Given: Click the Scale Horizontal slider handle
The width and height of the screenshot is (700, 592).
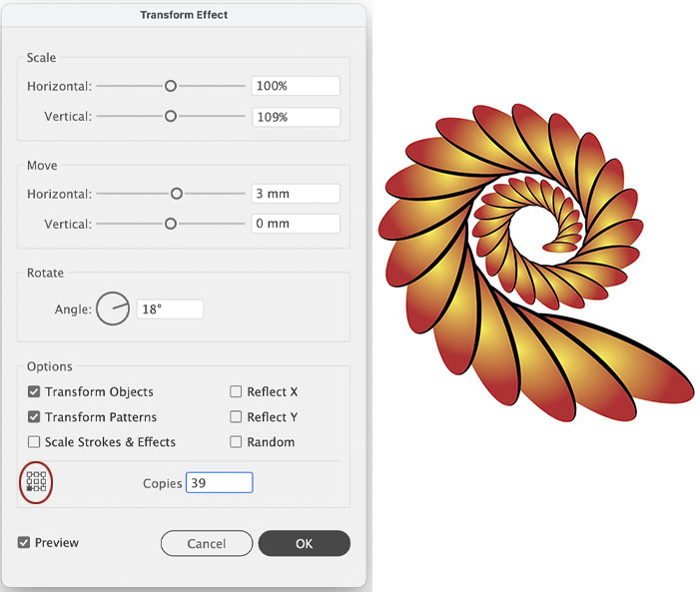Looking at the screenshot, I should [171, 87].
